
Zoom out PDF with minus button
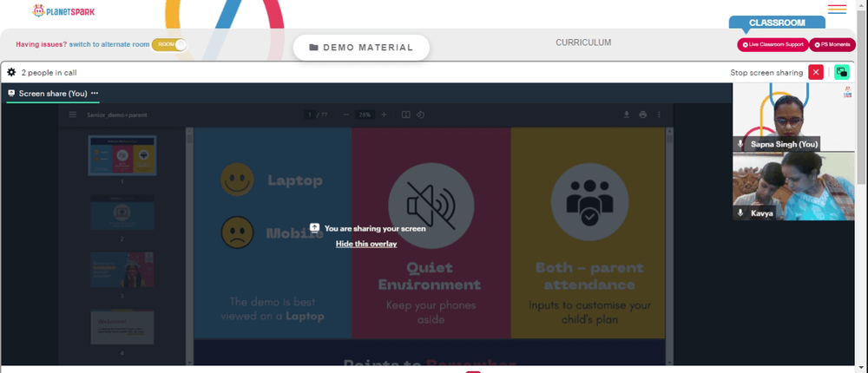(x=346, y=115)
